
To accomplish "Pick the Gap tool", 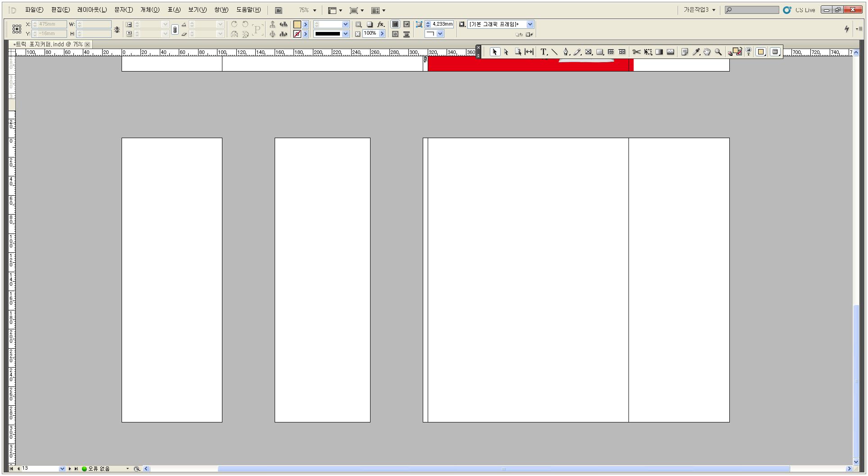I will pos(529,52).
